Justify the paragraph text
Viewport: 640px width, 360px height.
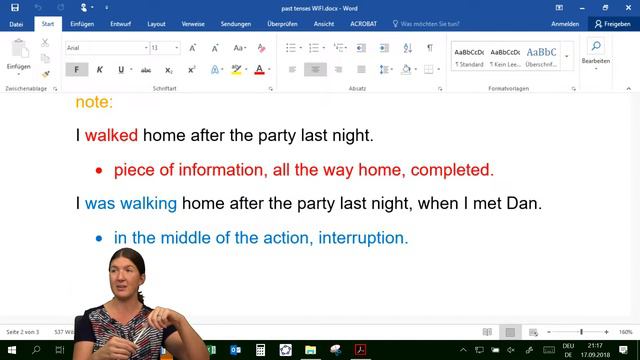click(361, 70)
